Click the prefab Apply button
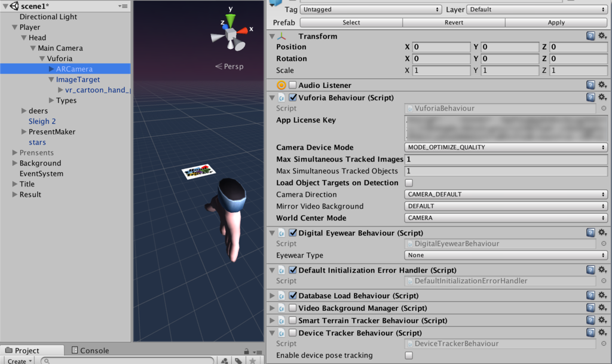Screen dimensions: 612x364 [556, 23]
